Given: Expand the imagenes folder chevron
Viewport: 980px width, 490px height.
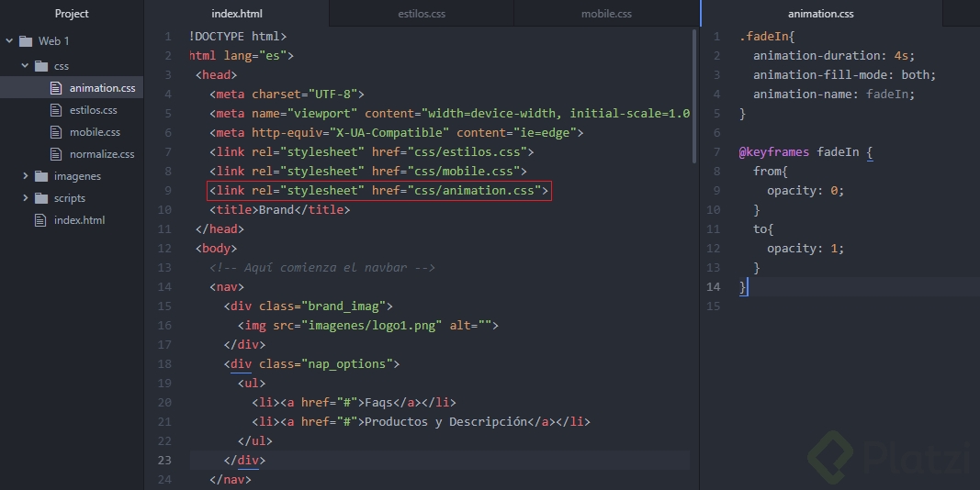Looking at the screenshot, I should 25,176.
